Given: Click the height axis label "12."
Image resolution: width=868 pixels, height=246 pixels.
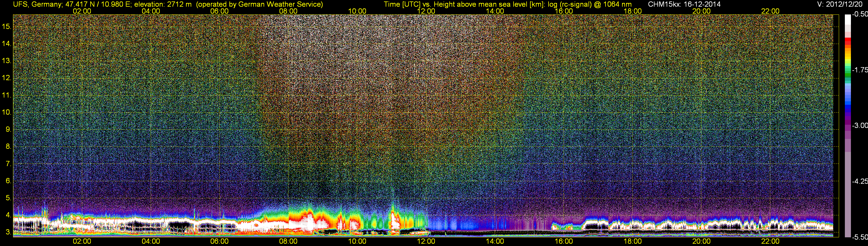Looking at the screenshot, I should coord(7,78).
